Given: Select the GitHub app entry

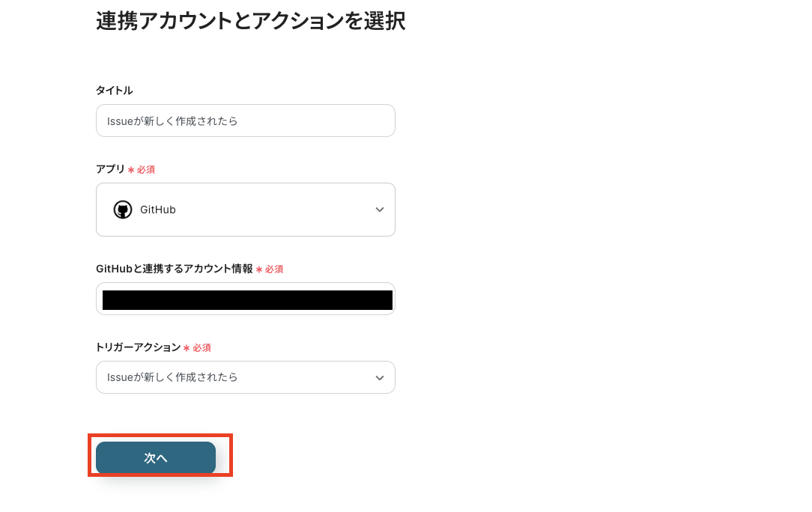Looking at the screenshot, I should click(246, 210).
